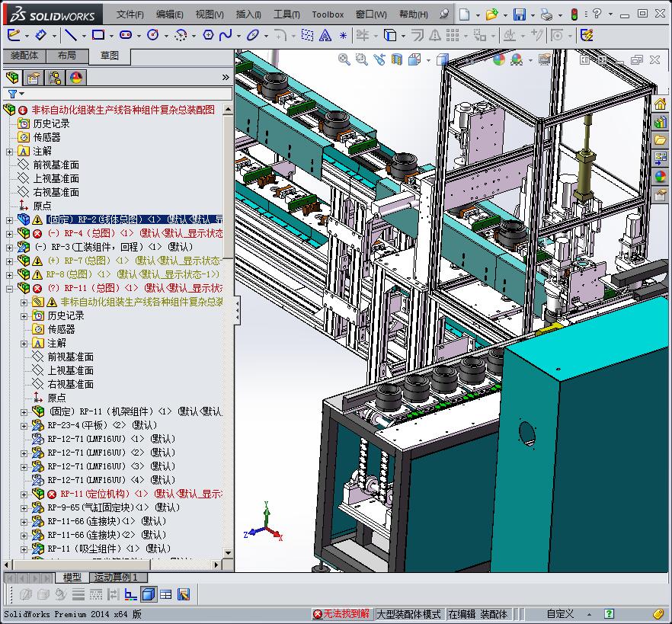Open the Section View tool
672x624 pixels.
pyautogui.click(x=396, y=59)
